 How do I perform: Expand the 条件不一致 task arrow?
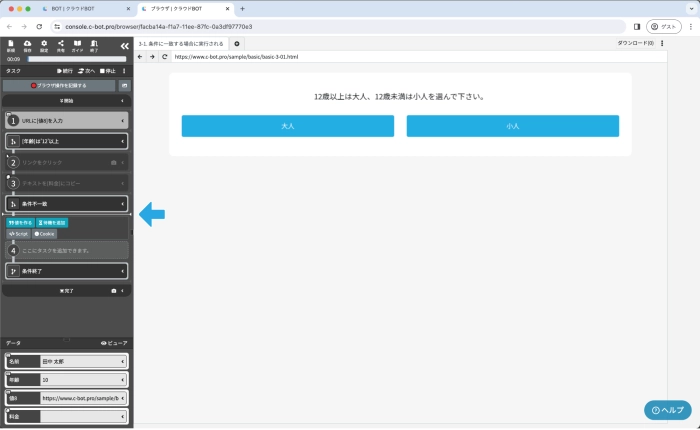[122, 204]
